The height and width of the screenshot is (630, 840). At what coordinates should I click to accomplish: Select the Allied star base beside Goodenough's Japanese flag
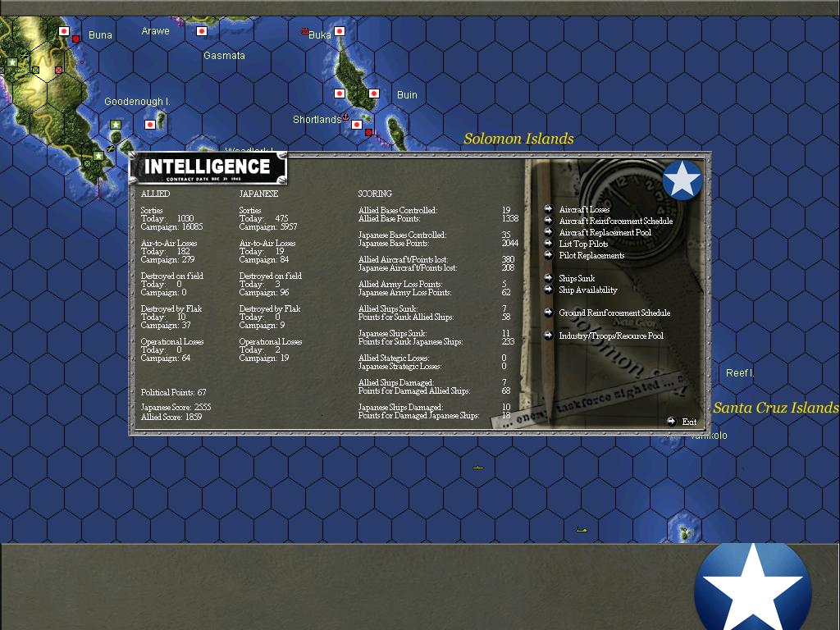pos(115,125)
